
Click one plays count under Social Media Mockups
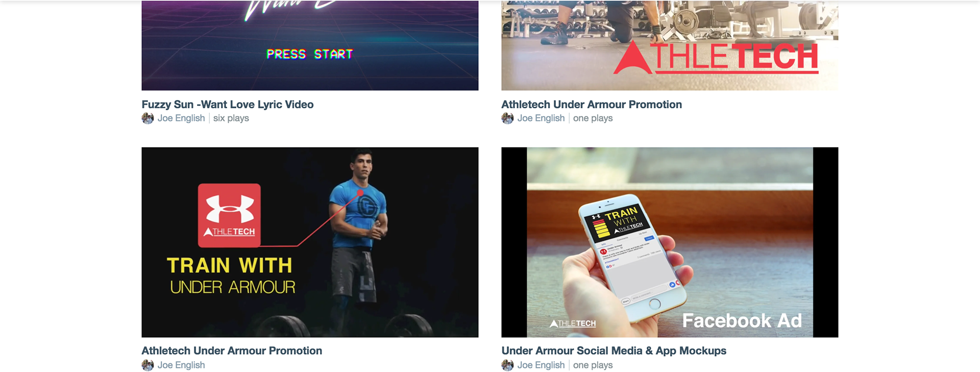pos(593,365)
